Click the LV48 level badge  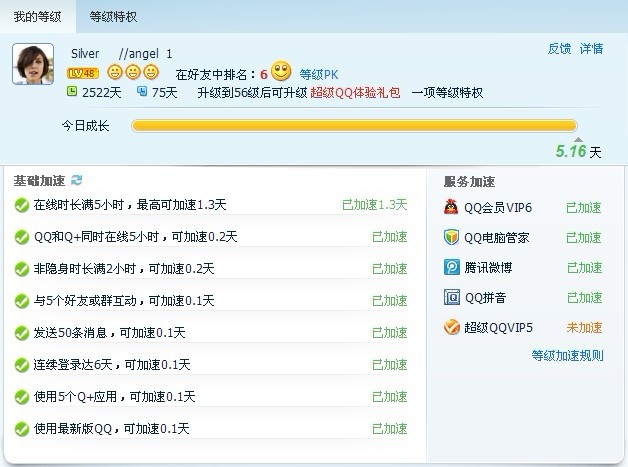pyautogui.click(x=83, y=73)
